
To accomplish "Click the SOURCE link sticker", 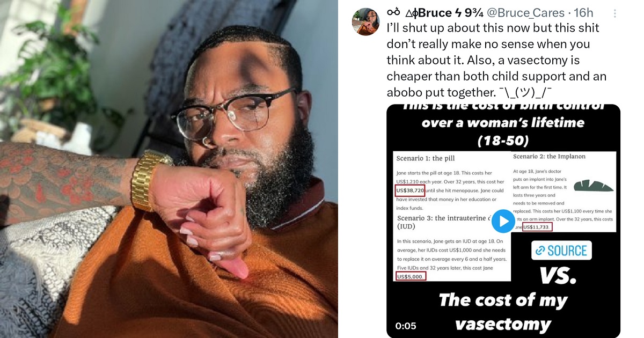I will tap(561, 251).
